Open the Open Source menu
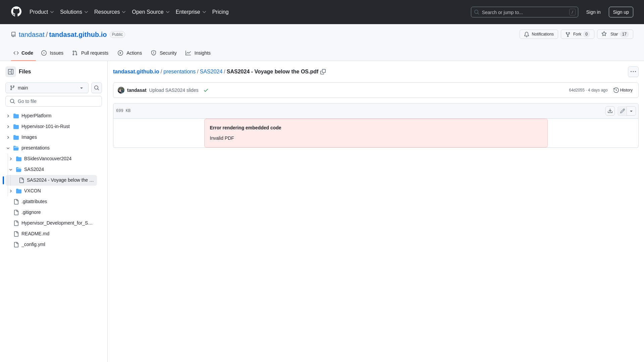Screen dimensions: 644x362 click(151, 12)
